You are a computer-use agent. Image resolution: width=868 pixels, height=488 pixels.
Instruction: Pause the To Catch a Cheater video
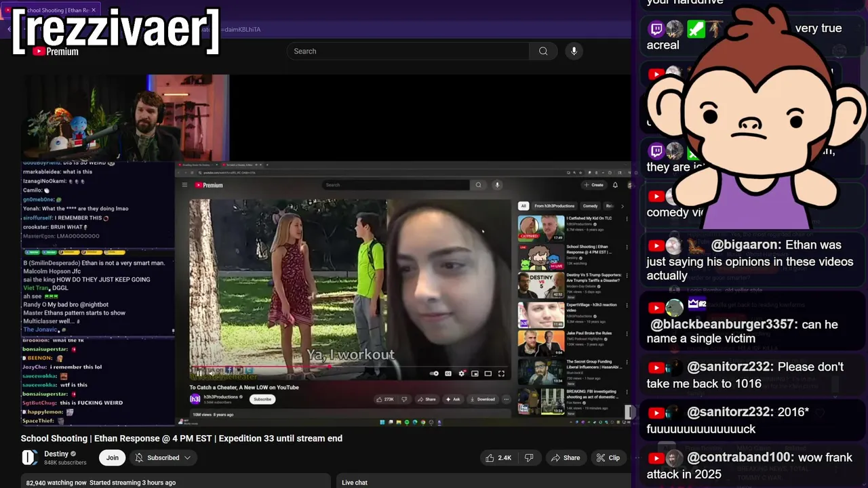point(199,373)
